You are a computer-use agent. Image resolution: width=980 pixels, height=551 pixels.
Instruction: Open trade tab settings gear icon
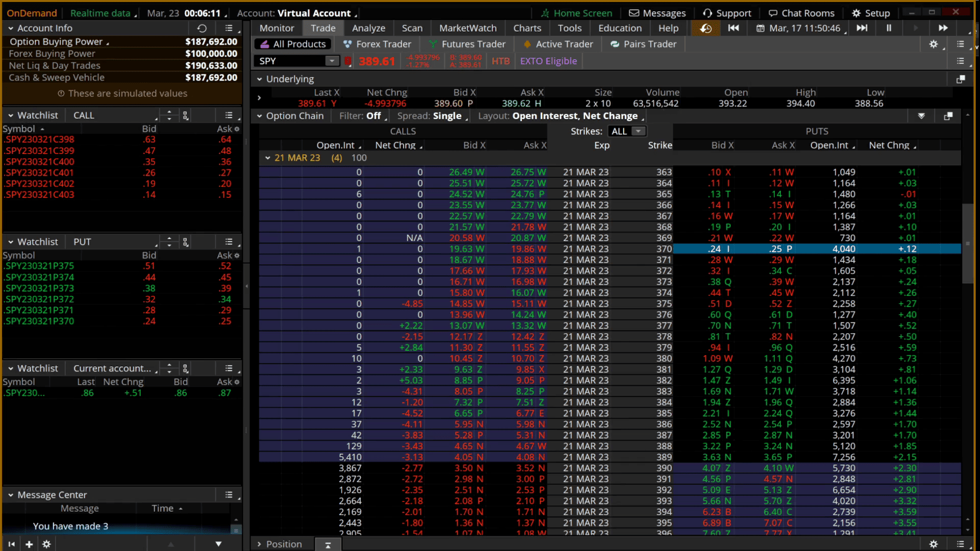pyautogui.click(x=933, y=44)
